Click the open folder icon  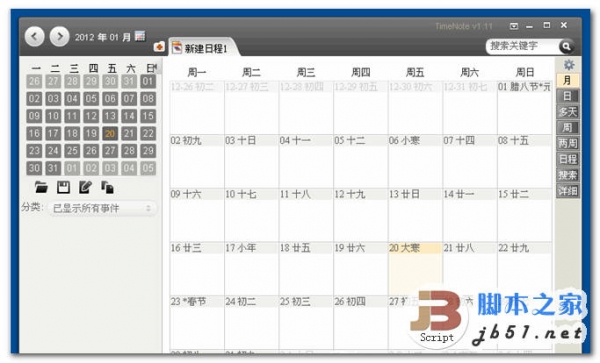coord(41,187)
